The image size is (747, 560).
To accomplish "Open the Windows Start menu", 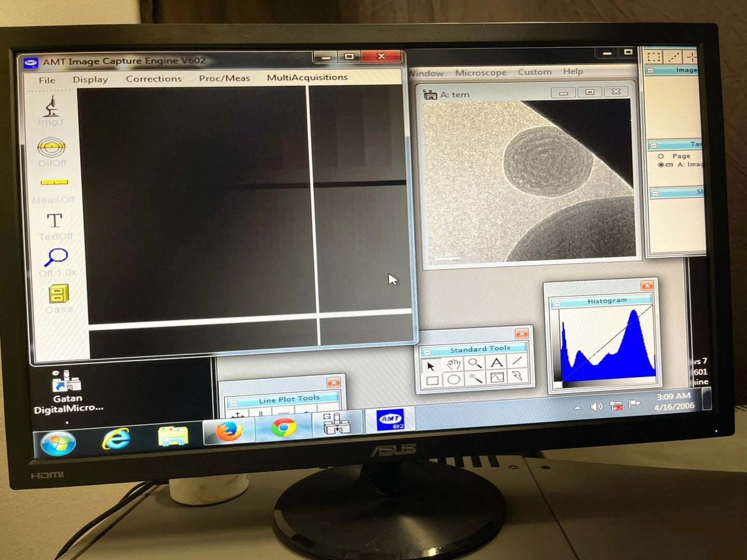I will [x=58, y=443].
